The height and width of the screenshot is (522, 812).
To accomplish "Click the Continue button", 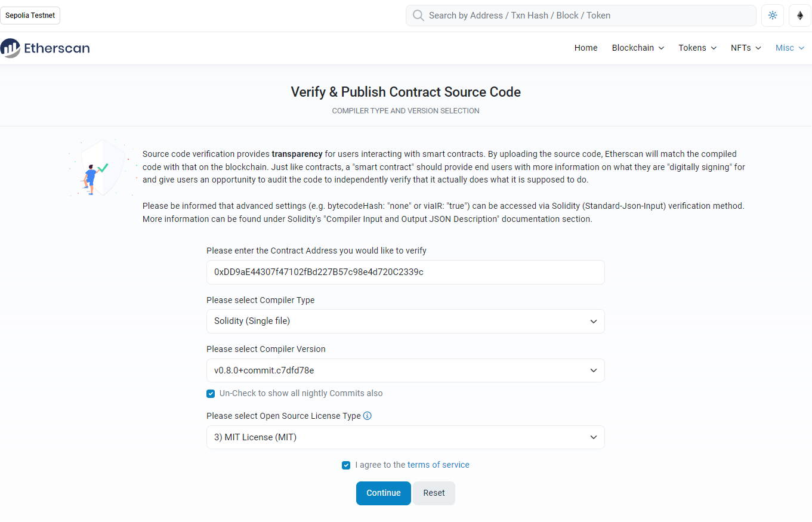I will [x=384, y=493].
